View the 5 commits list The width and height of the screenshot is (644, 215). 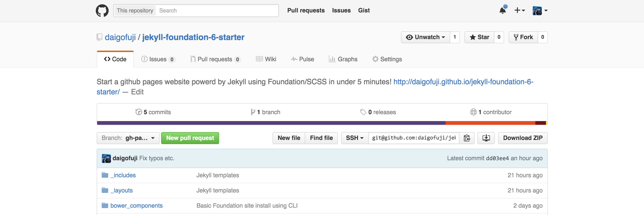click(153, 112)
